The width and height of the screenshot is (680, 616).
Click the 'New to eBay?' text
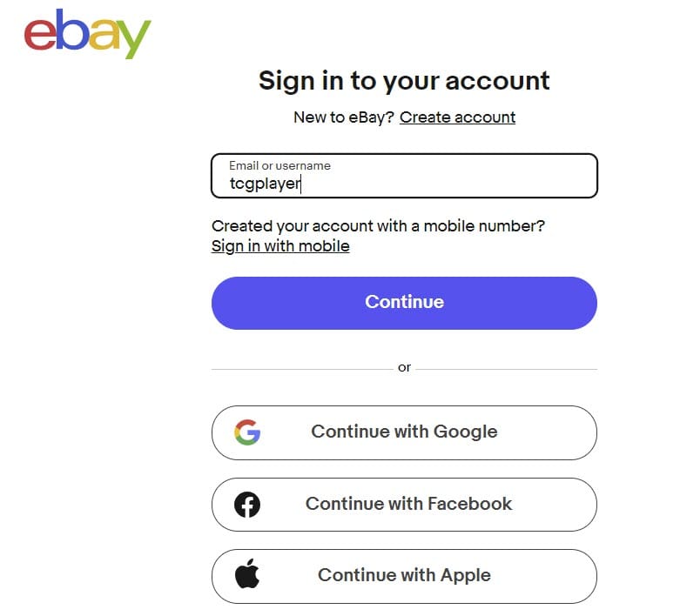(x=344, y=117)
